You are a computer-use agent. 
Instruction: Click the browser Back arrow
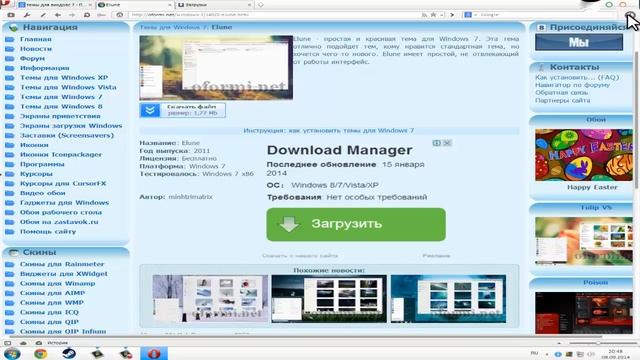[58, 15]
